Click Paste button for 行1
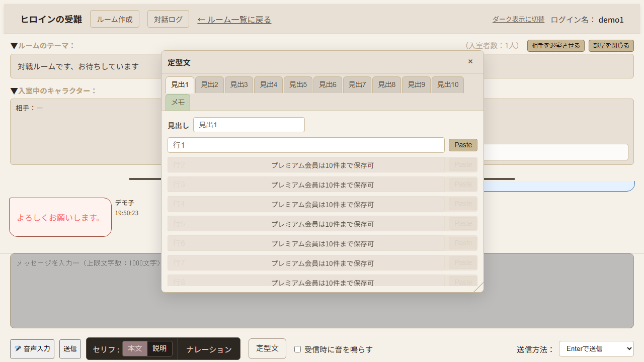Viewport: 644px width, 362px height. (x=463, y=145)
